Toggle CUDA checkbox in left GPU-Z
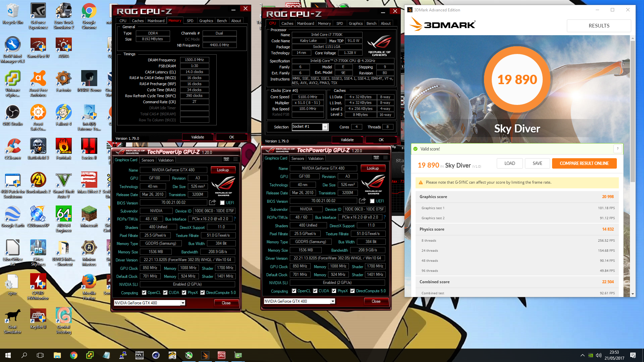 point(165,293)
